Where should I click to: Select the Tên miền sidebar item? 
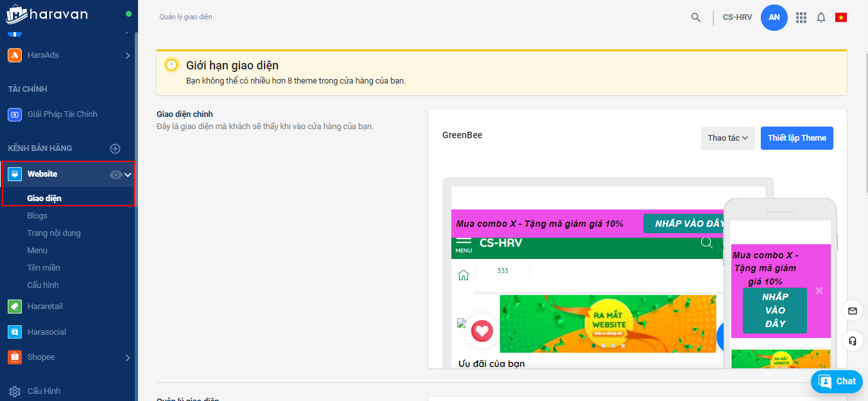click(x=44, y=268)
